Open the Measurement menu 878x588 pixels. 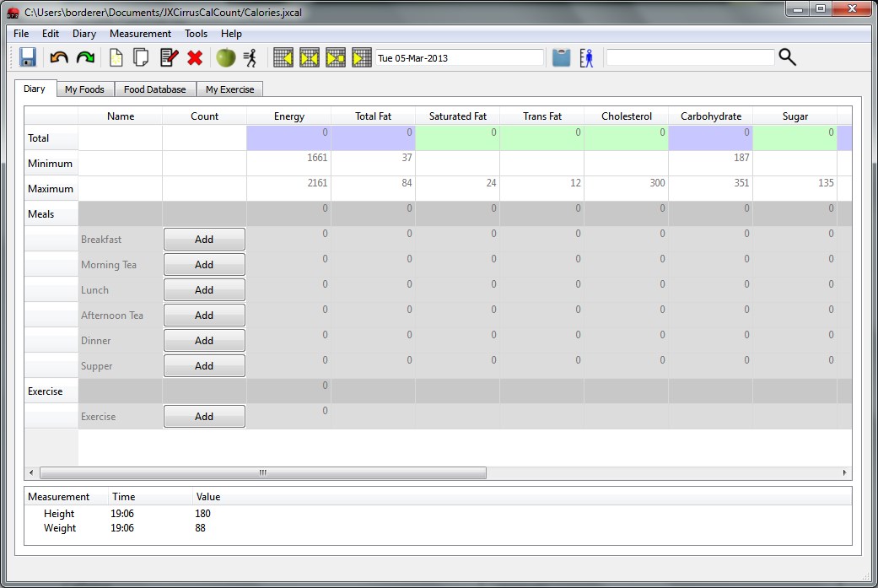point(140,34)
